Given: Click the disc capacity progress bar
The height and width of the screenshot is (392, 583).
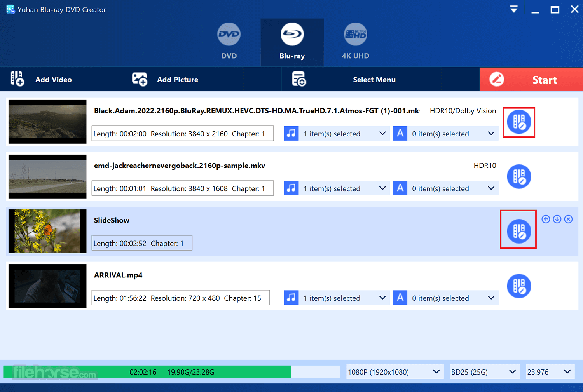Looking at the screenshot, I should [172, 372].
